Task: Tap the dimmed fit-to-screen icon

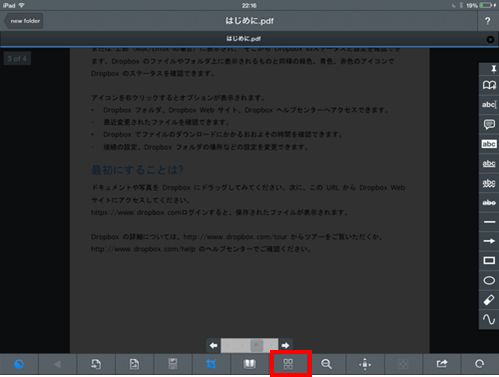Action: pyautogui.click(x=403, y=364)
